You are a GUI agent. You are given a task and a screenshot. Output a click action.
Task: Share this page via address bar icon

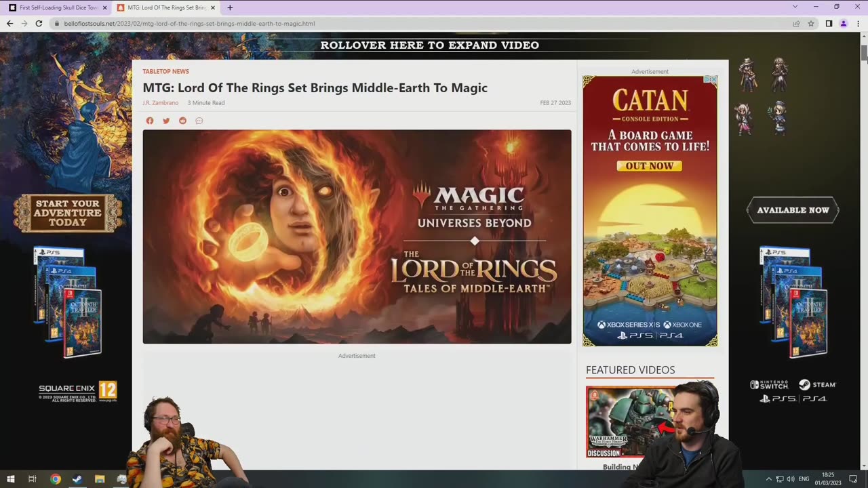pyautogui.click(x=796, y=24)
